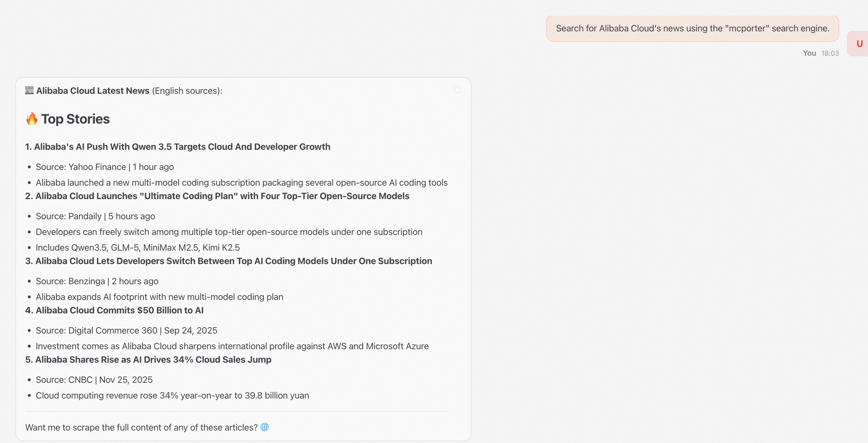
Task: Click the Benzinga 2 hours ago source line
Action: pyautogui.click(x=97, y=281)
